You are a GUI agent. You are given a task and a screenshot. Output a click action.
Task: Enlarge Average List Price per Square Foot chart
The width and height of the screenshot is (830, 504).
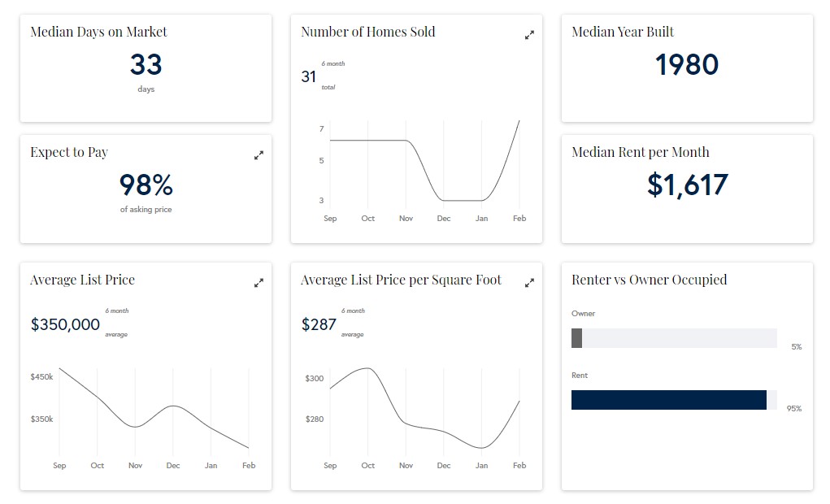pos(529,283)
